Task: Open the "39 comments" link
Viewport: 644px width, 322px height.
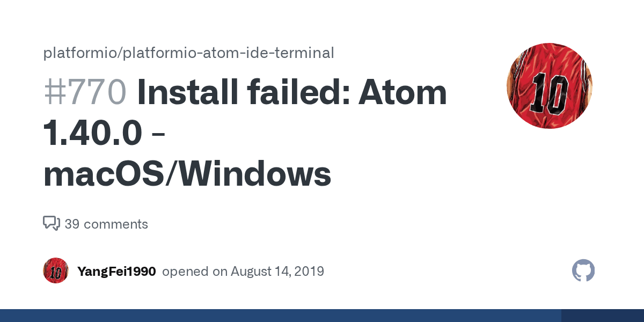Action: 106,224
